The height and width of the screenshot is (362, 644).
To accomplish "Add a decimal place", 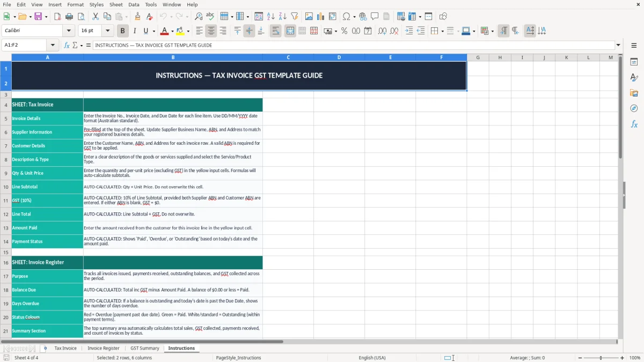I will point(382,31).
